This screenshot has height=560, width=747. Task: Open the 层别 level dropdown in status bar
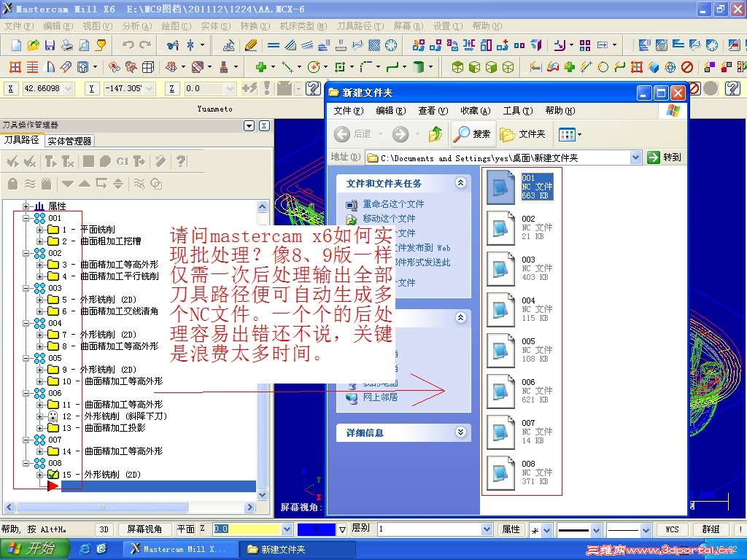[487, 529]
